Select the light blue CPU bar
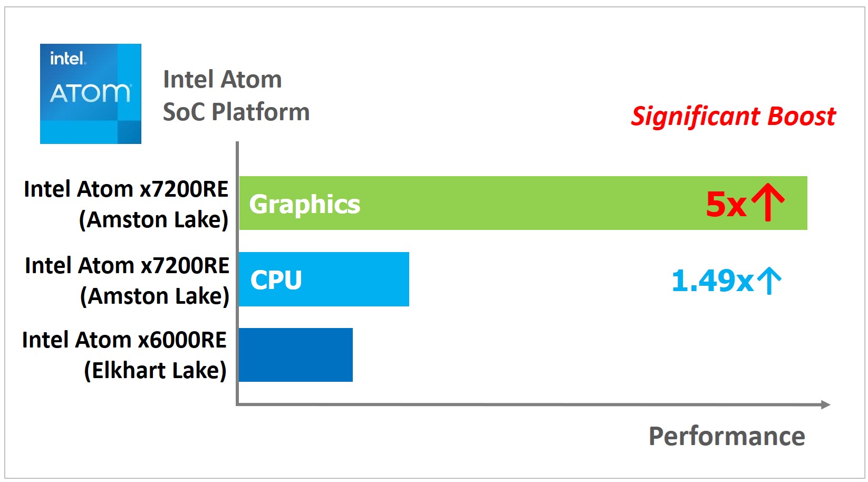 coord(324,279)
